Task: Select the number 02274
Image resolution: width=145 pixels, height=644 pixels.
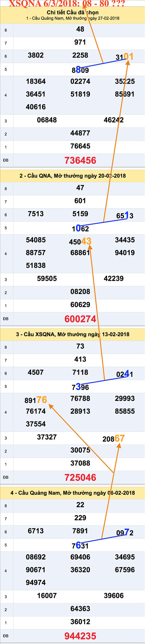Action: coord(80,81)
